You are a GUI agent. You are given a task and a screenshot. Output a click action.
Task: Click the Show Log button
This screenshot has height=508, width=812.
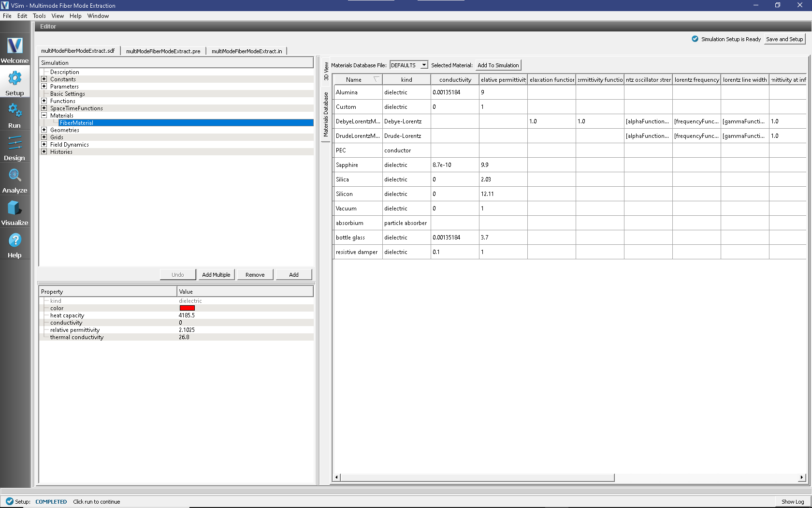[793, 502]
